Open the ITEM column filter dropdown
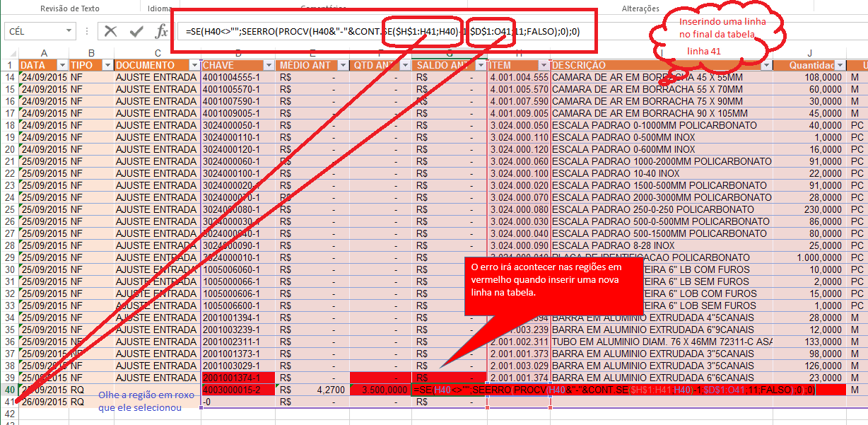This screenshot has height=425, width=868. pyautogui.click(x=544, y=65)
